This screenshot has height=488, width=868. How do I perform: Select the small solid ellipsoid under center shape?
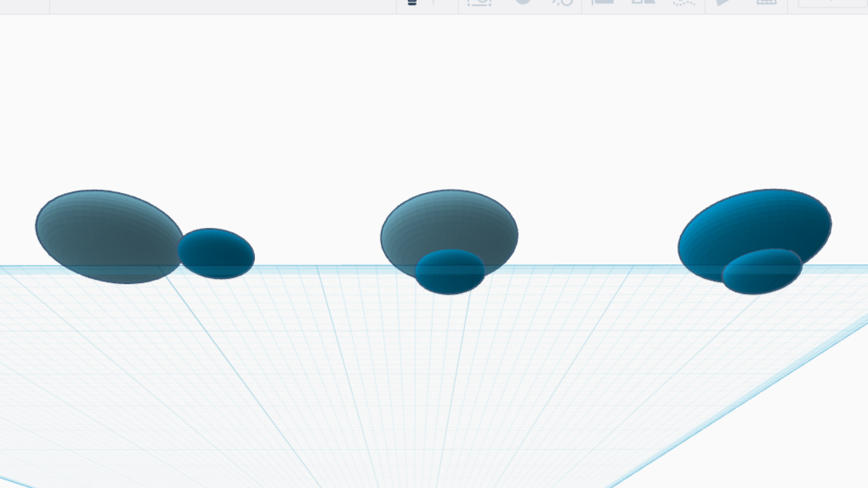[450, 272]
